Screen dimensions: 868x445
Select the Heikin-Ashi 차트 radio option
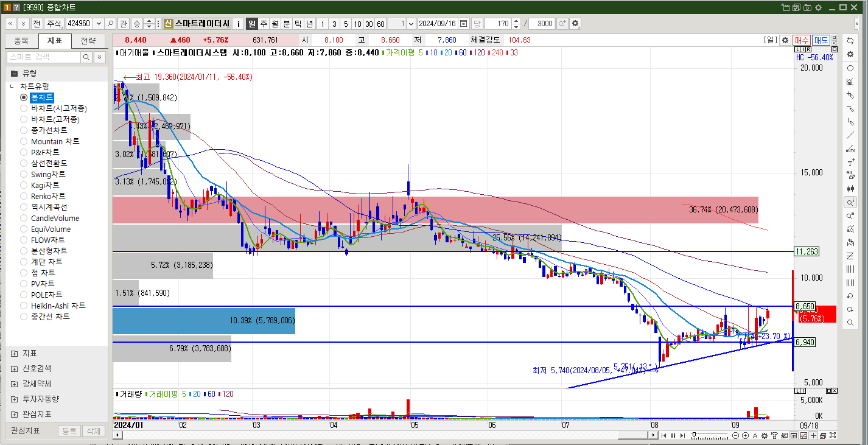pyautogui.click(x=24, y=306)
